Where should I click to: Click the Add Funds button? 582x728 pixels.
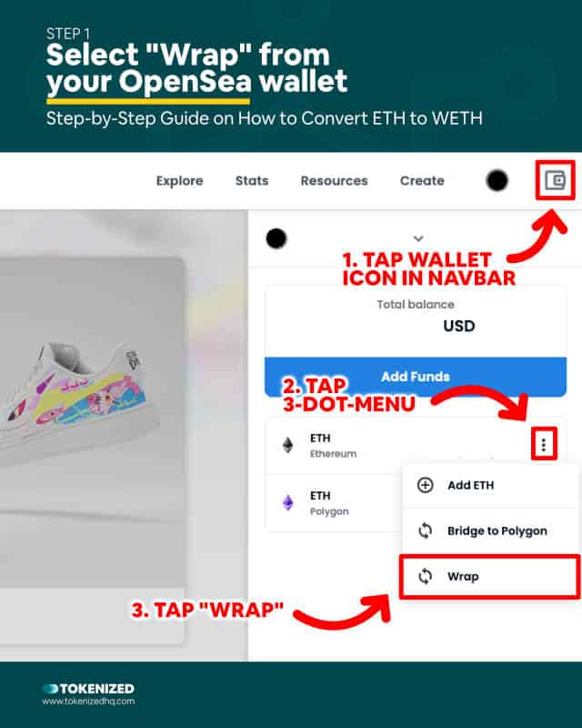[416, 377]
